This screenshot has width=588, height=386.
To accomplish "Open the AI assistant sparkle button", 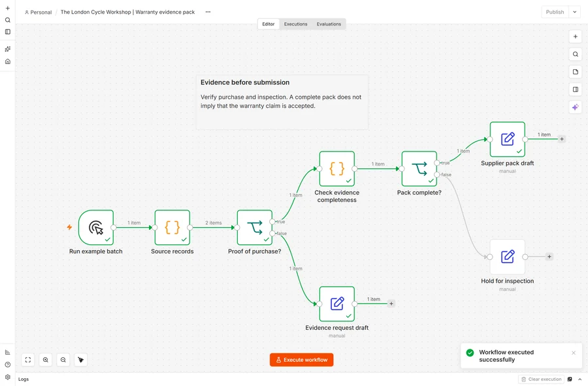I will coord(575,107).
